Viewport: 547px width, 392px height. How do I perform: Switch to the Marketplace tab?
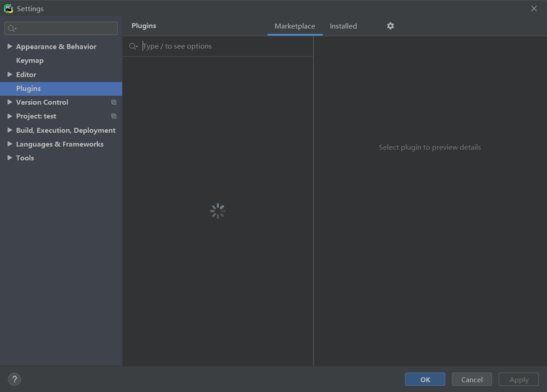[295, 26]
